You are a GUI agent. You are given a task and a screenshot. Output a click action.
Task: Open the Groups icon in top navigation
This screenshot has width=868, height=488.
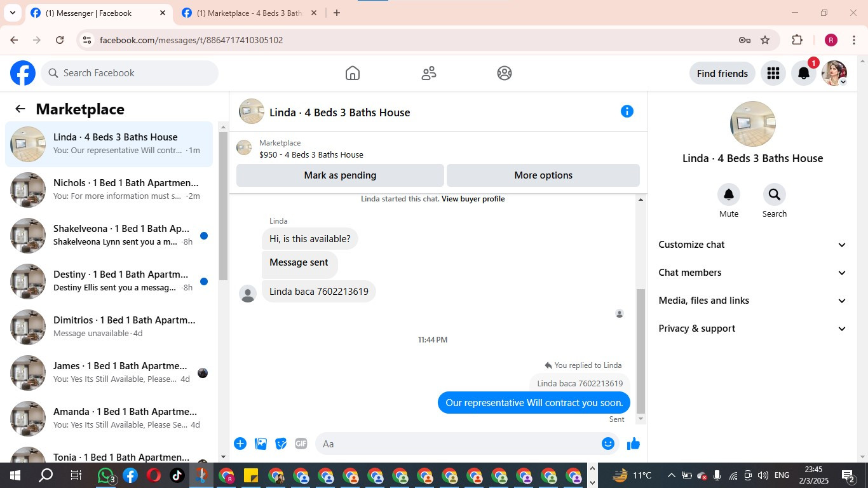coord(505,73)
